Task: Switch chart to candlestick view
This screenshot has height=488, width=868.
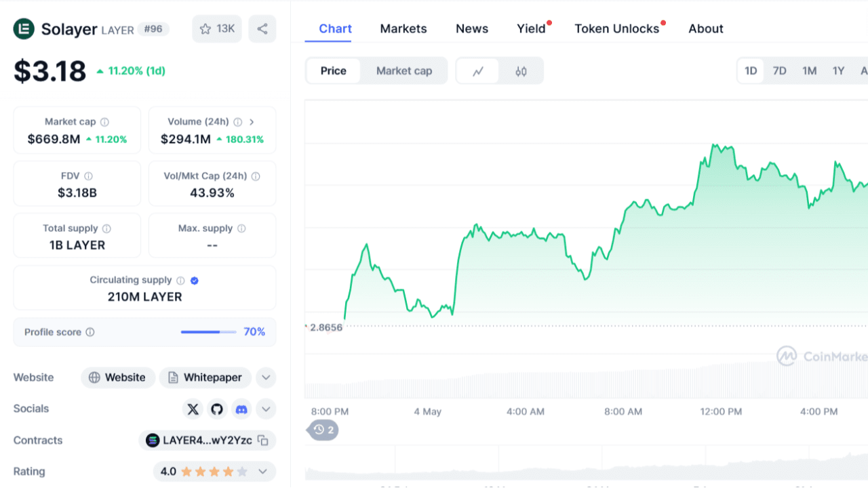Action: 521,71
